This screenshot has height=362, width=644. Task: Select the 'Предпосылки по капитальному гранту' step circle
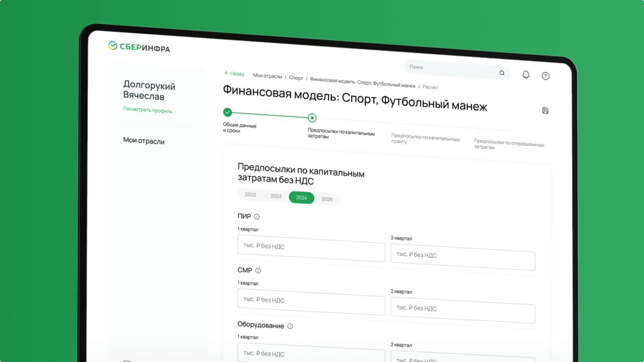[x=395, y=123]
